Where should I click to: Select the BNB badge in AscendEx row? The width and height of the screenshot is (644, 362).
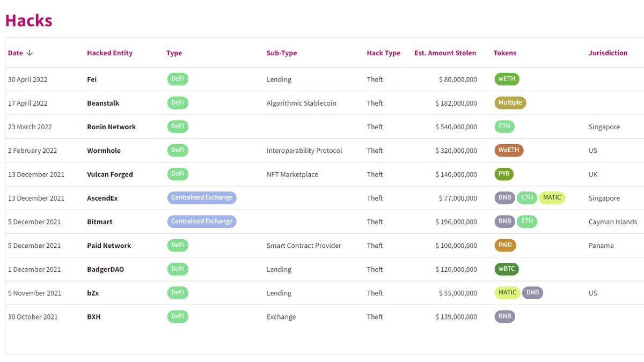pos(504,197)
